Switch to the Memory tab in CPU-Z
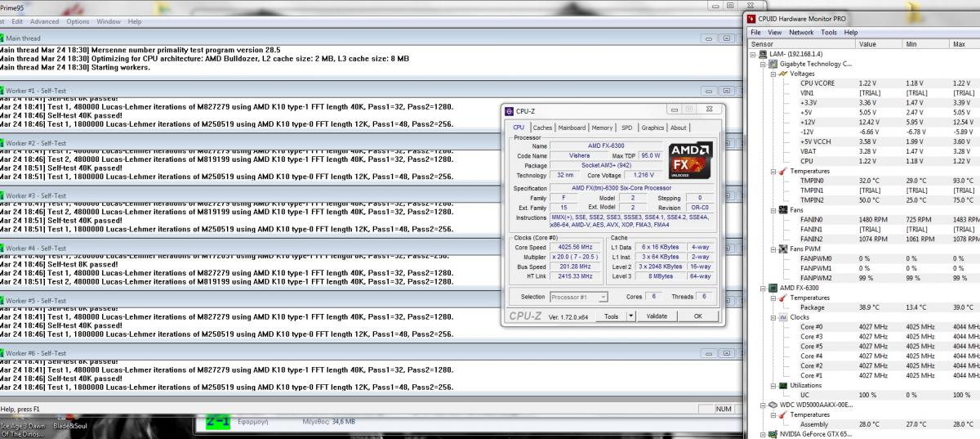980x439 pixels. [602, 128]
